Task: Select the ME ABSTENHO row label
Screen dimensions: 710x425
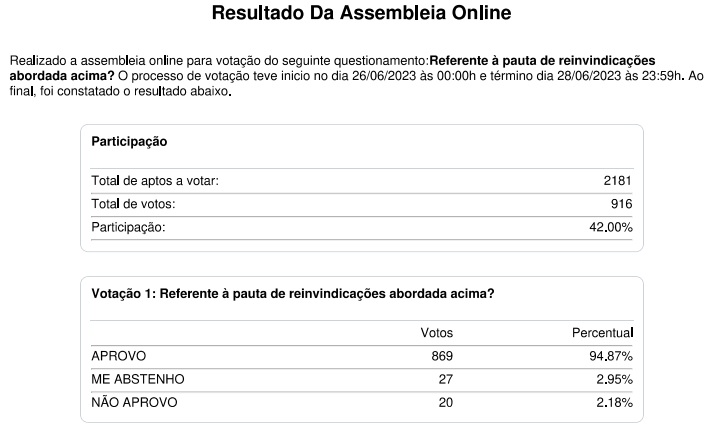Action: 138,380
